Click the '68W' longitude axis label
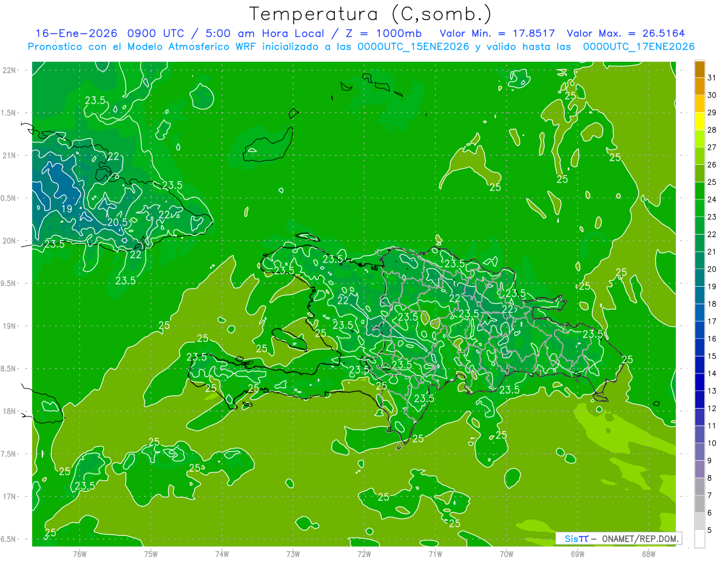 pos(649,554)
